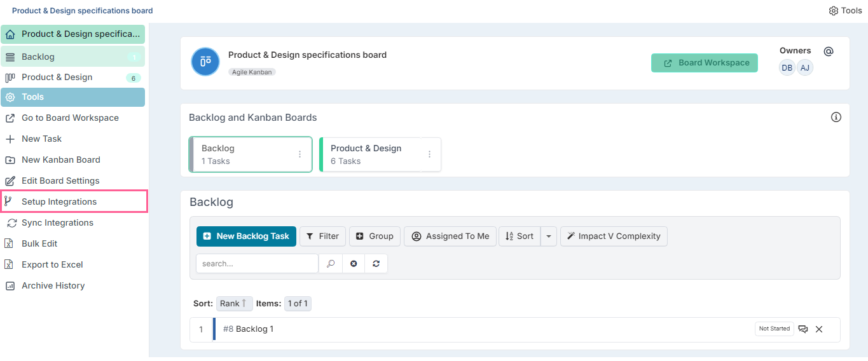Remove Backlog 1 with the X icon
Viewport: 868px width, 361px height.
[819, 329]
